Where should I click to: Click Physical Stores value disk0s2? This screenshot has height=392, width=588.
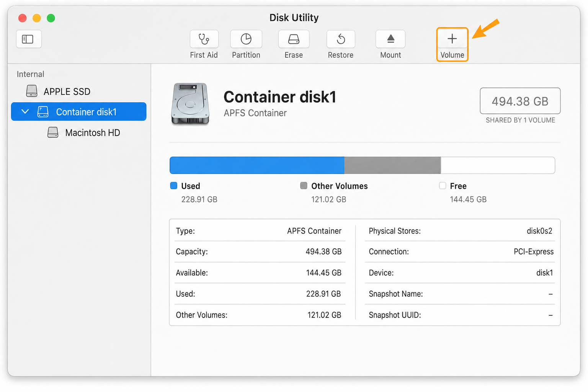point(539,231)
